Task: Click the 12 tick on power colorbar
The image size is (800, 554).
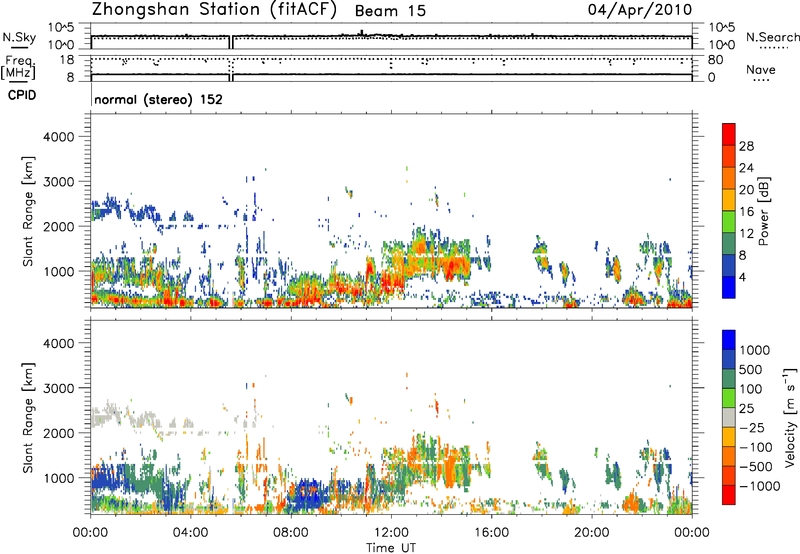Action: (746, 234)
